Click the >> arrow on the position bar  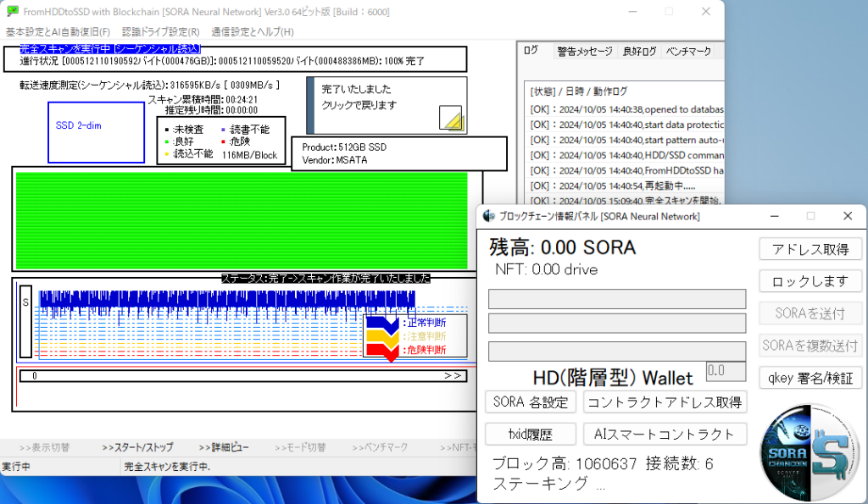tap(453, 375)
